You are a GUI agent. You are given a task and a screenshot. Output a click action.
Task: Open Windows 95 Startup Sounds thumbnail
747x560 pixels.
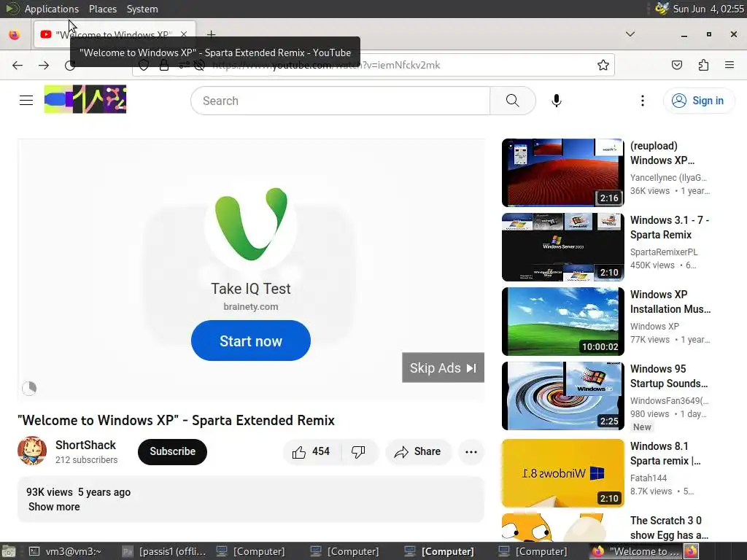point(562,396)
